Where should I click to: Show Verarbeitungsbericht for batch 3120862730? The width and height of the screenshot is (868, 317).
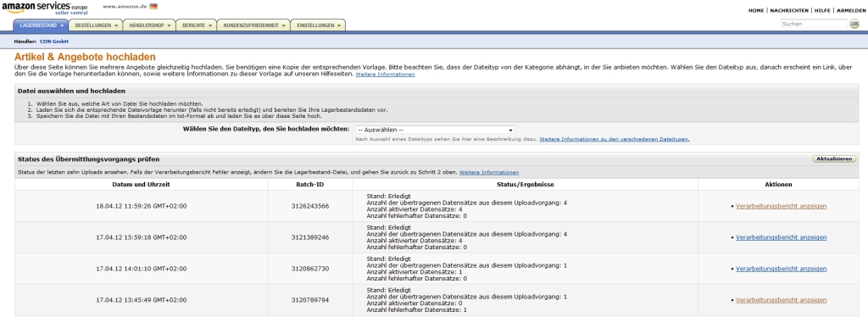point(781,269)
